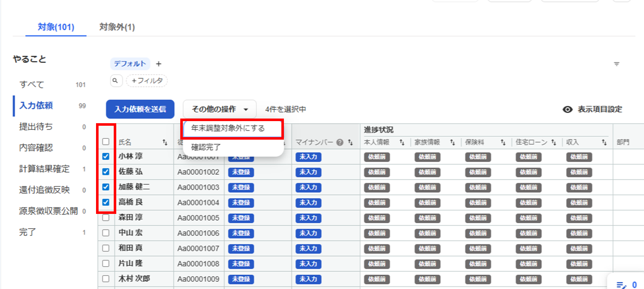
Task: Click the マイナンバー help question icon
Action: 339,143
